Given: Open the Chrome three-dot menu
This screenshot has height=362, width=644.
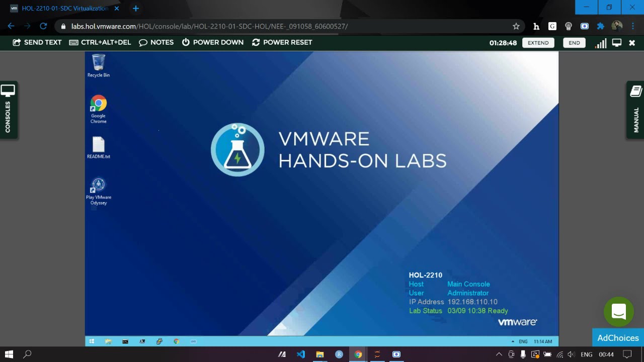Looking at the screenshot, I should pos(633,26).
